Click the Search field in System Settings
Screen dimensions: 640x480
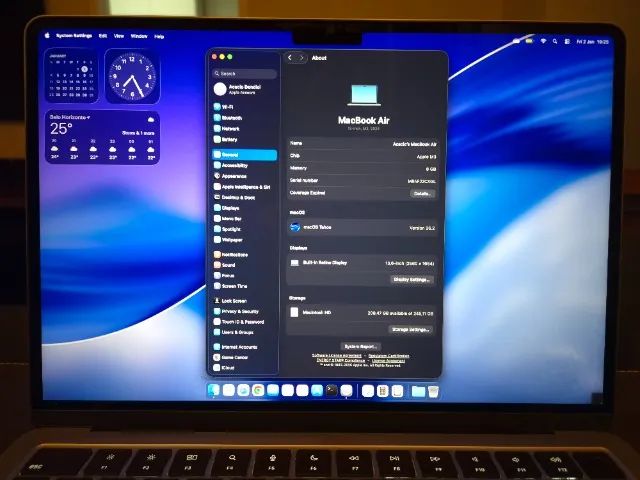pyautogui.click(x=244, y=74)
